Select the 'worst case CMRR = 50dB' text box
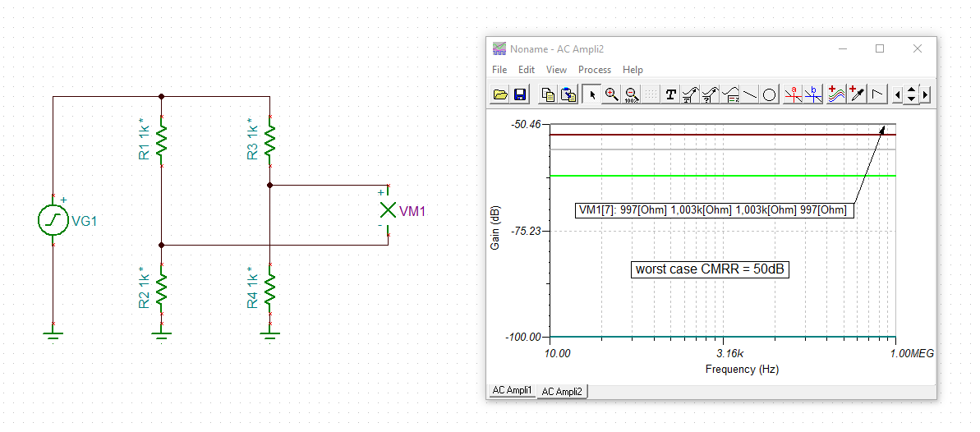980x432 pixels. pos(709,269)
